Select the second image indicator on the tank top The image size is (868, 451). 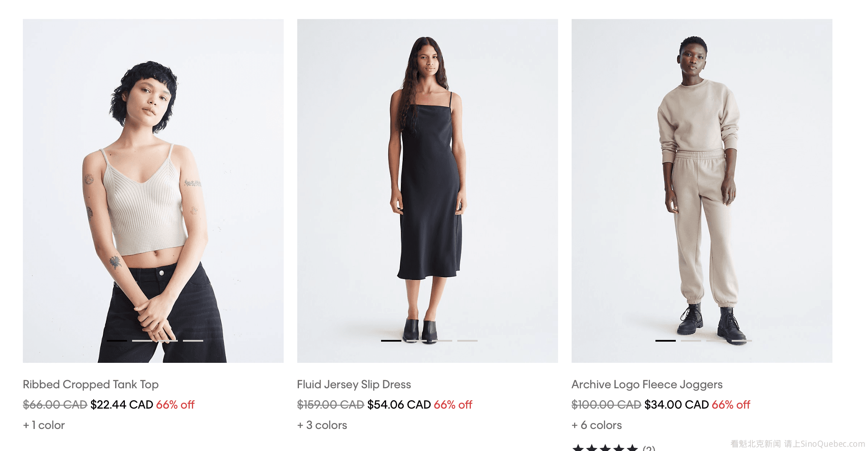142,340
